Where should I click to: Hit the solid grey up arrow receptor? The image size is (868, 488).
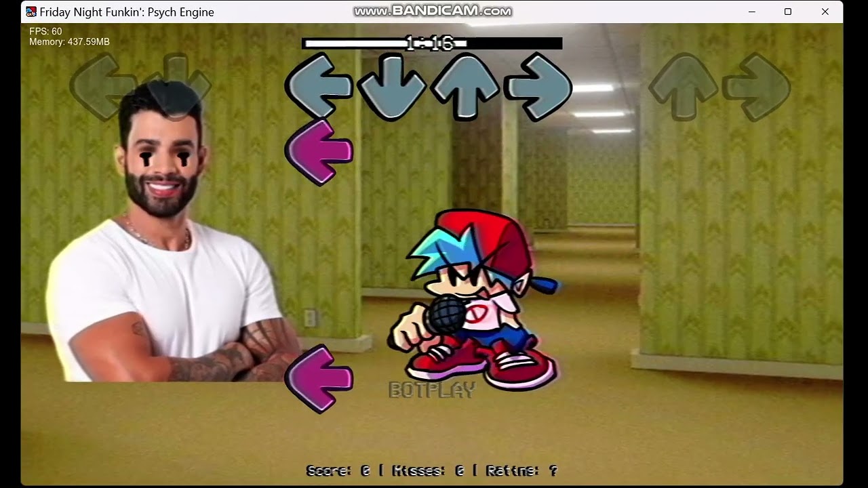[x=466, y=87]
